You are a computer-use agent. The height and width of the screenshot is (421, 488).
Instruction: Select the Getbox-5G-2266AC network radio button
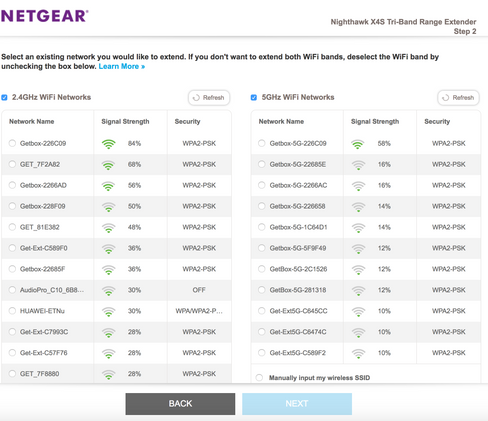[262, 185]
